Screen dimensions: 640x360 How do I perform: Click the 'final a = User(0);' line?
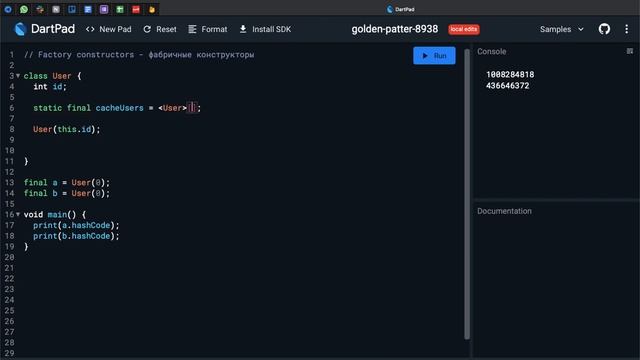click(x=67, y=182)
